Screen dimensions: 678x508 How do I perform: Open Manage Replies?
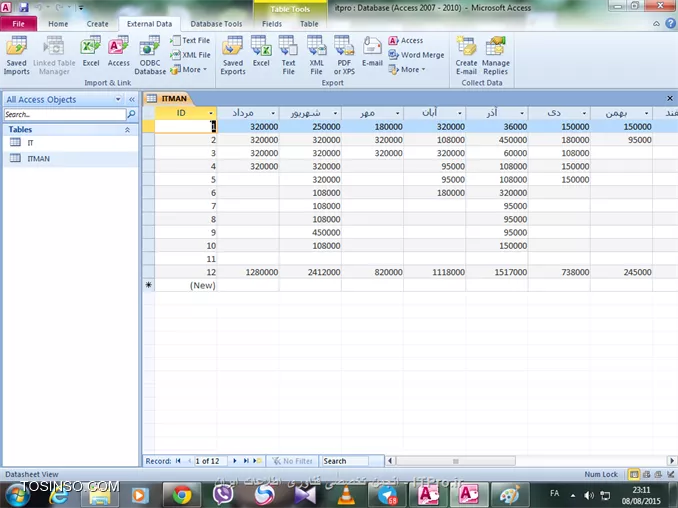(x=496, y=55)
